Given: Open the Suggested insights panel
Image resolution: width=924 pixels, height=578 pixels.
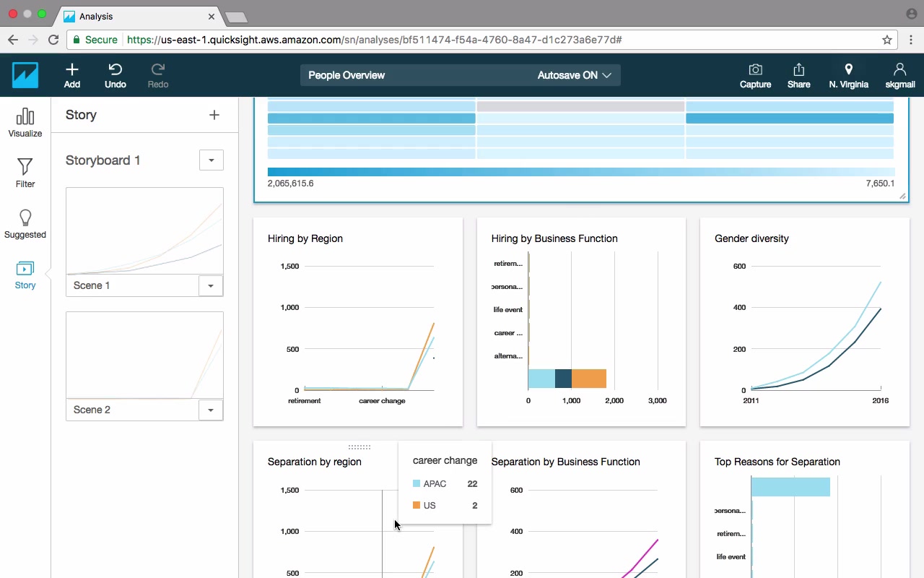Looking at the screenshot, I should tap(25, 224).
